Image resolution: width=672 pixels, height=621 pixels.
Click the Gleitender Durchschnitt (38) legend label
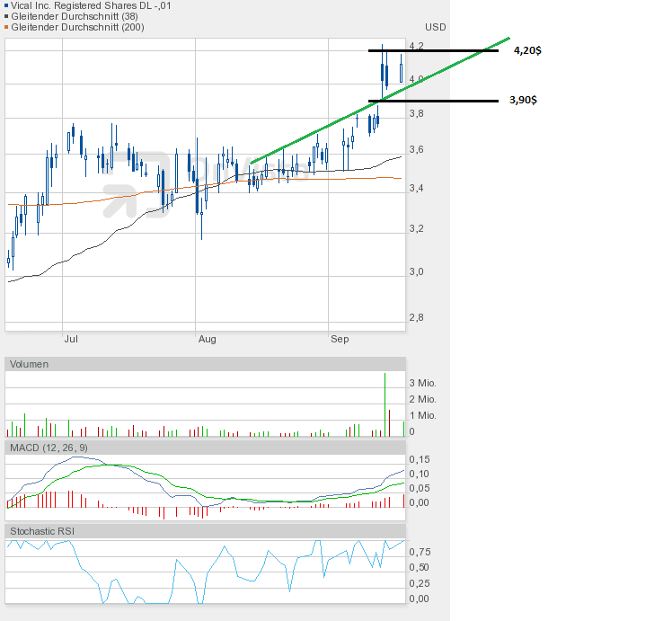[75, 17]
